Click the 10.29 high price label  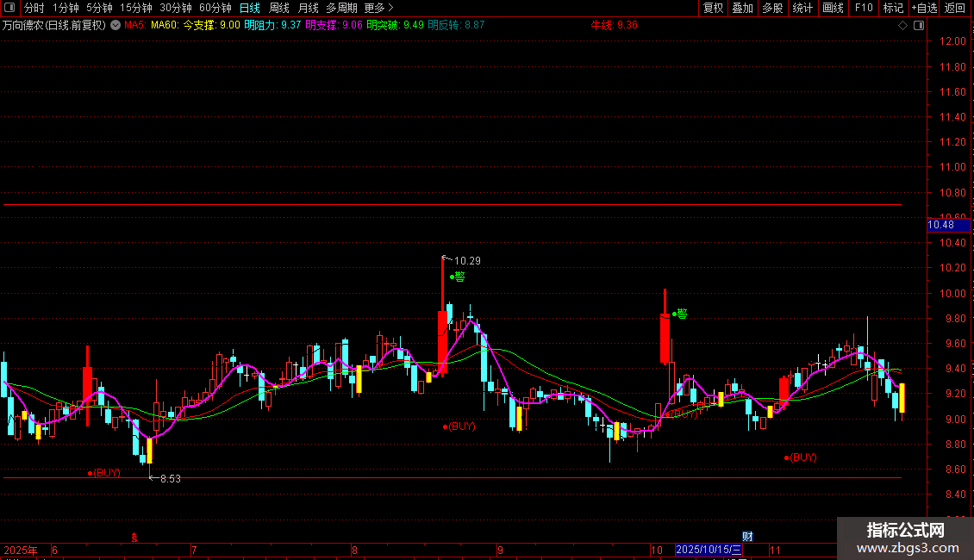[467, 261]
